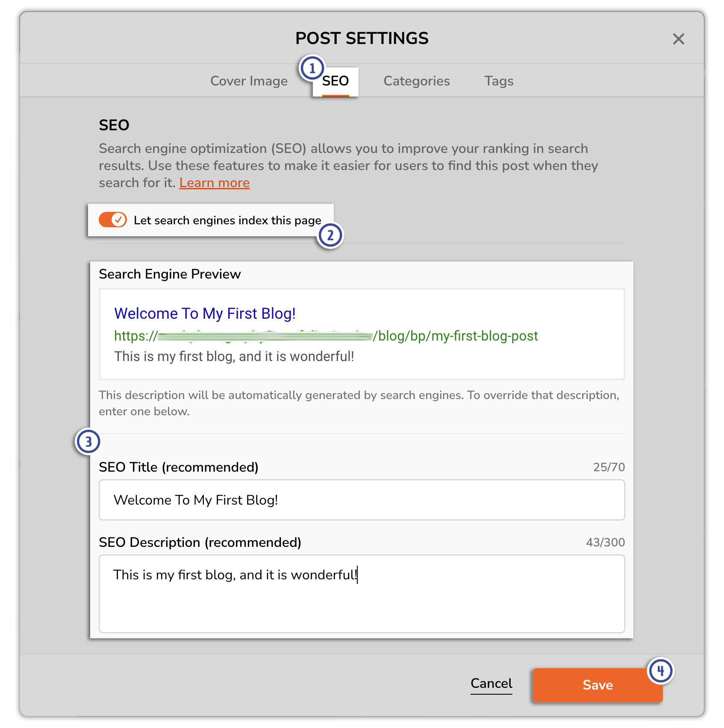This screenshot has width=724, height=728.
Task: Toggle the search engine indexing switch
Action: coord(113,220)
